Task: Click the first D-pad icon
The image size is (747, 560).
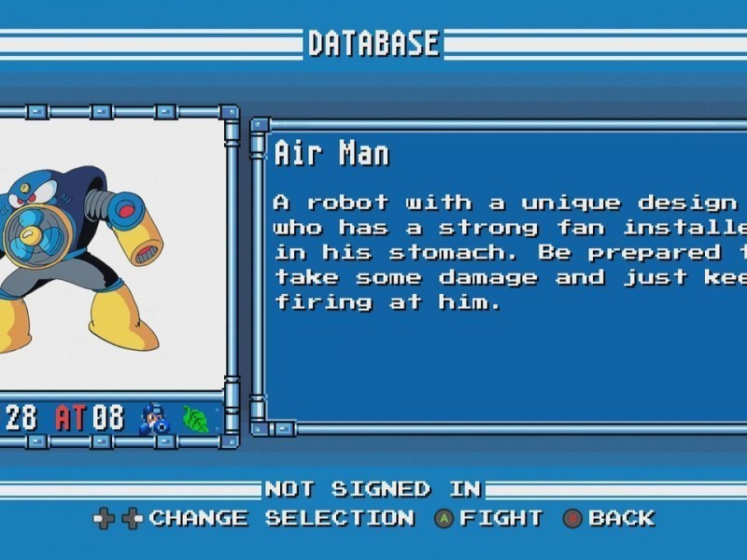Action: [104, 519]
